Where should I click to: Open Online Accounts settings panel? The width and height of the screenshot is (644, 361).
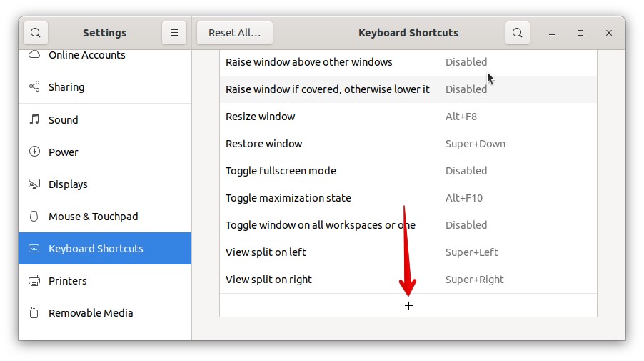coord(86,56)
